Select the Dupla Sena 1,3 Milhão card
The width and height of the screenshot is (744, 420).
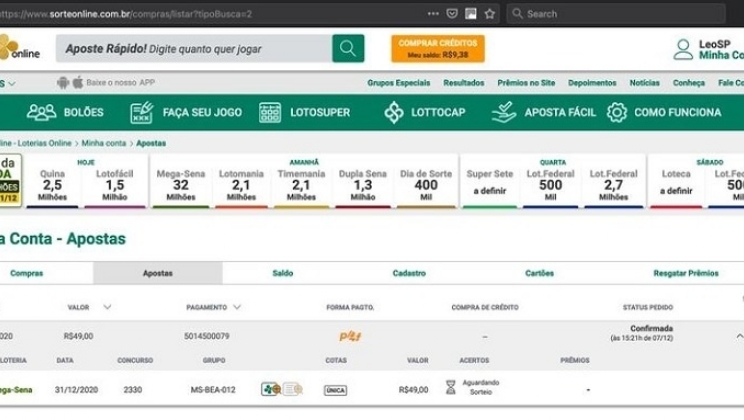point(363,185)
